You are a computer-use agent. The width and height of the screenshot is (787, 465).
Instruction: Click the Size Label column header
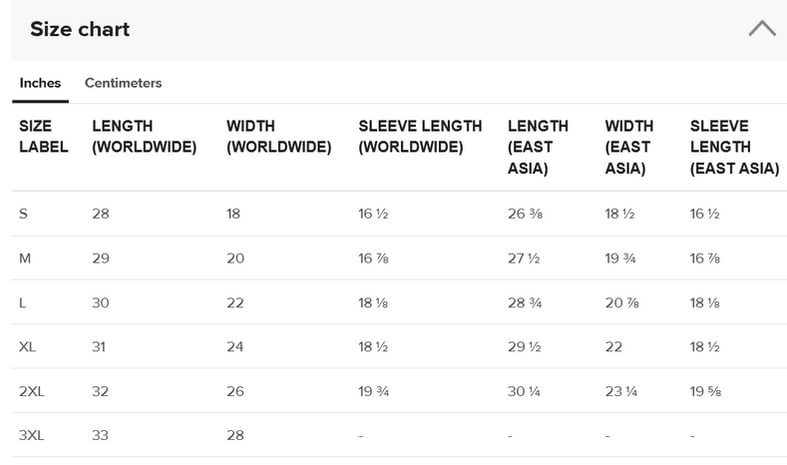tap(44, 136)
